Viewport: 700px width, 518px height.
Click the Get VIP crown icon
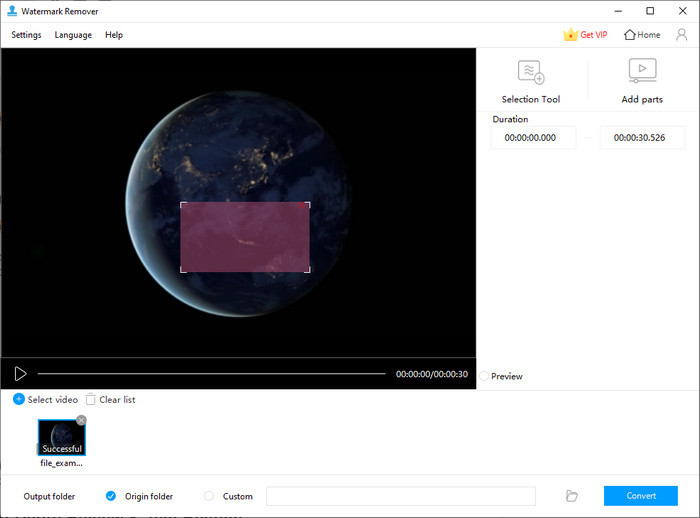pos(570,35)
